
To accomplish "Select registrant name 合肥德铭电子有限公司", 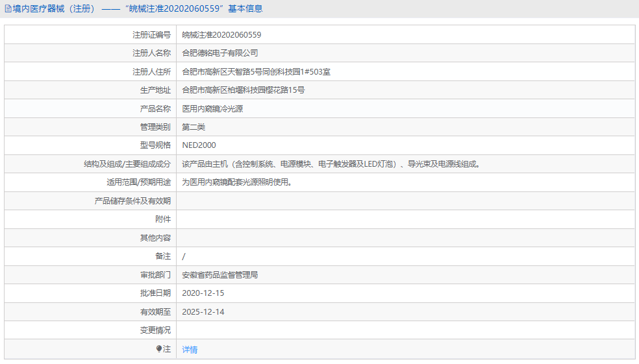I will click(219, 53).
